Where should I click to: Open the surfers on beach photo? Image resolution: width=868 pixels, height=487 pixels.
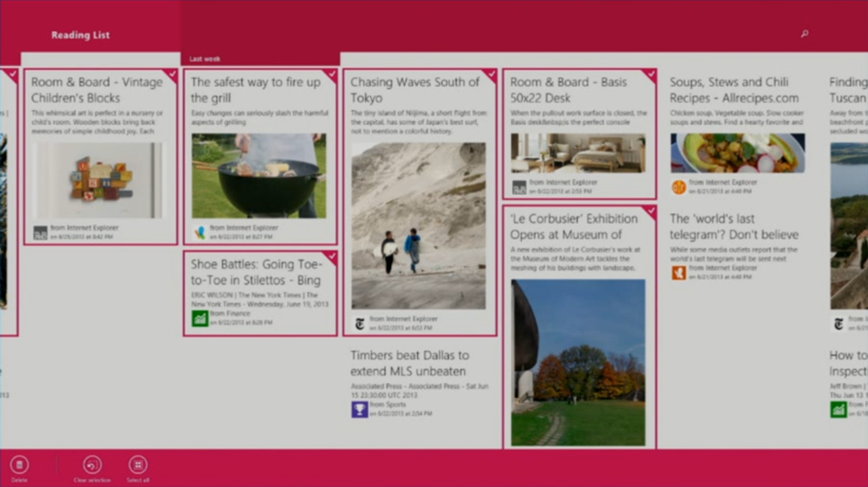(x=419, y=226)
